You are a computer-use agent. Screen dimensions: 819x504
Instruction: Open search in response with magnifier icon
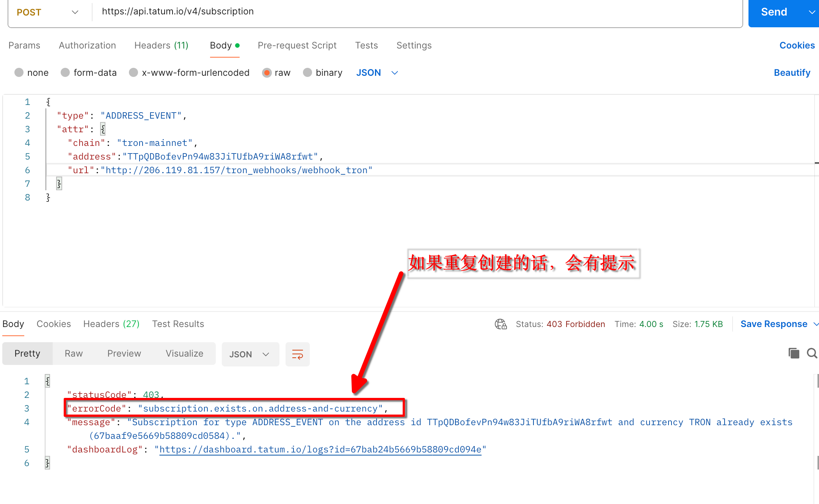811,353
